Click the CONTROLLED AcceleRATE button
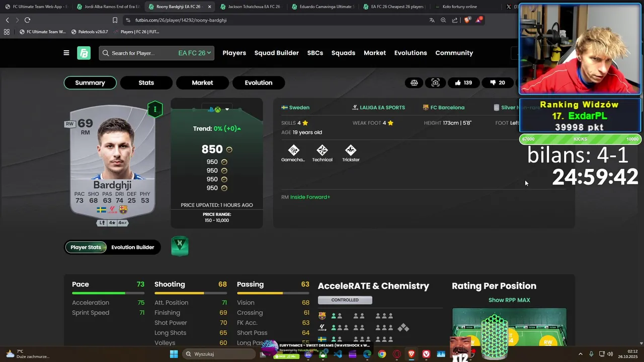The image size is (644, 362). pyautogui.click(x=345, y=300)
